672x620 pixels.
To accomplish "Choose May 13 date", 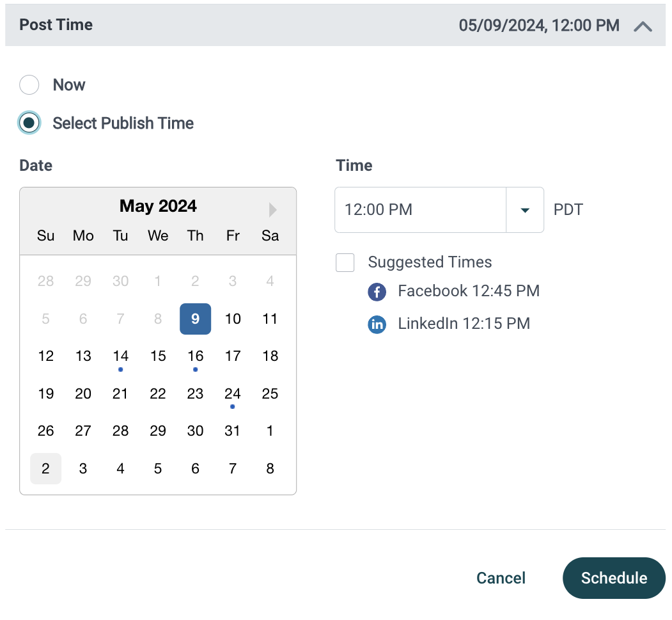I will 83,356.
